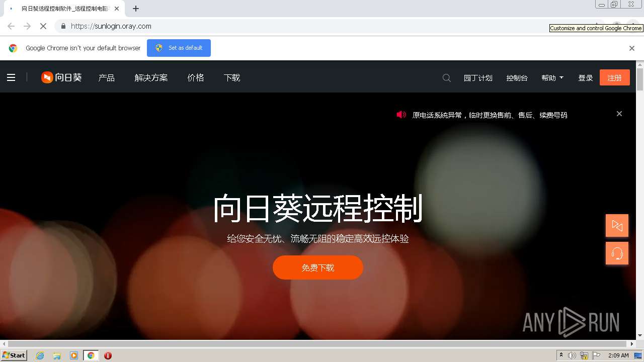
Task: View site security lock info
Action: 63,26
